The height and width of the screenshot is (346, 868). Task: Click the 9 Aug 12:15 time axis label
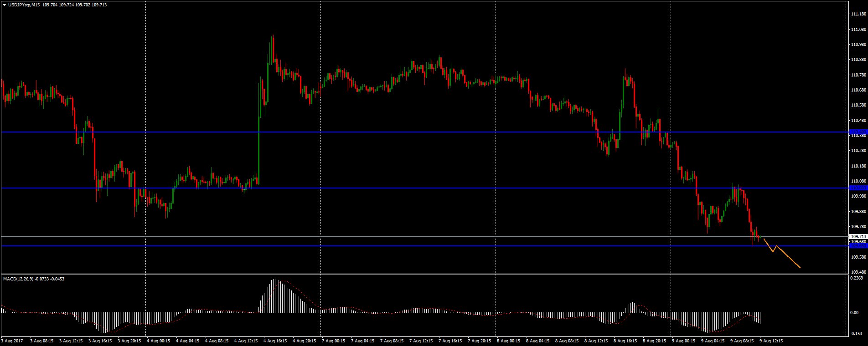[x=771, y=341]
